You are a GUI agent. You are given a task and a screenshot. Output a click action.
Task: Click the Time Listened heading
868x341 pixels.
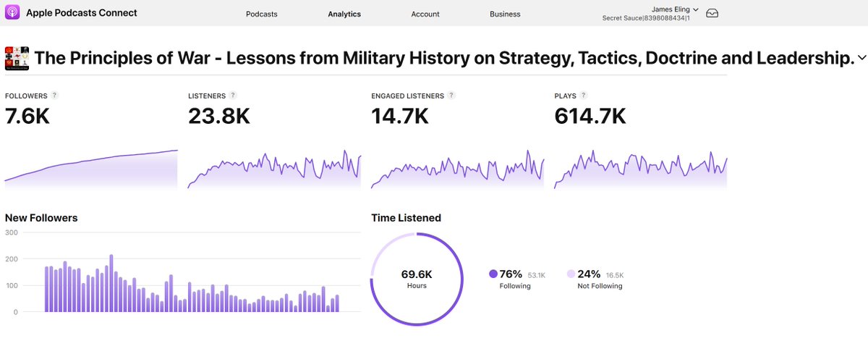(x=406, y=217)
